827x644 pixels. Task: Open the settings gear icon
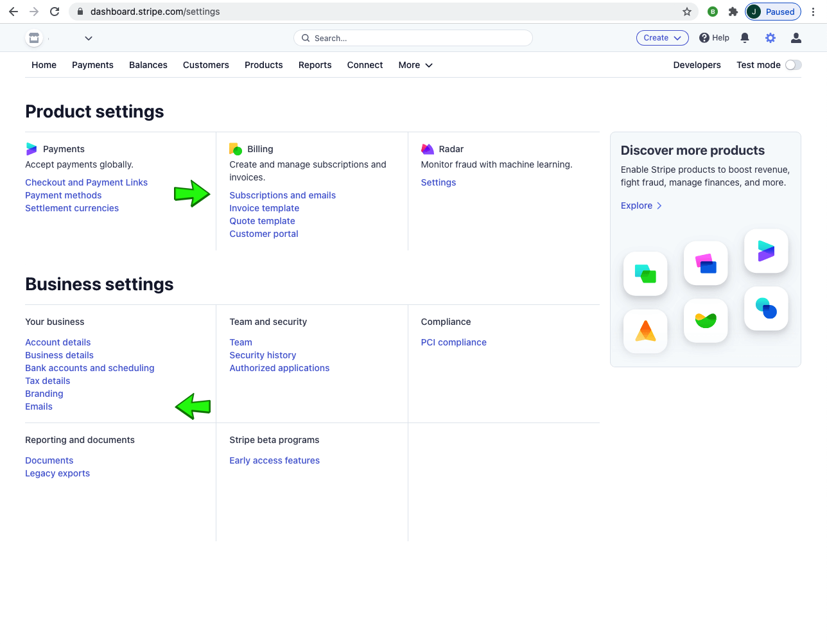pos(770,38)
